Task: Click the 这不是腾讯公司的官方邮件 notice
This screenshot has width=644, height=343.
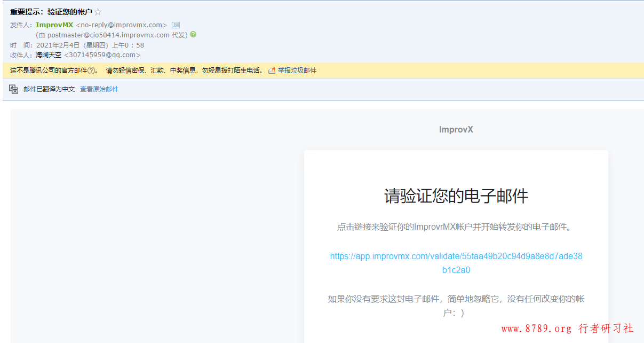Action: tap(49, 71)
